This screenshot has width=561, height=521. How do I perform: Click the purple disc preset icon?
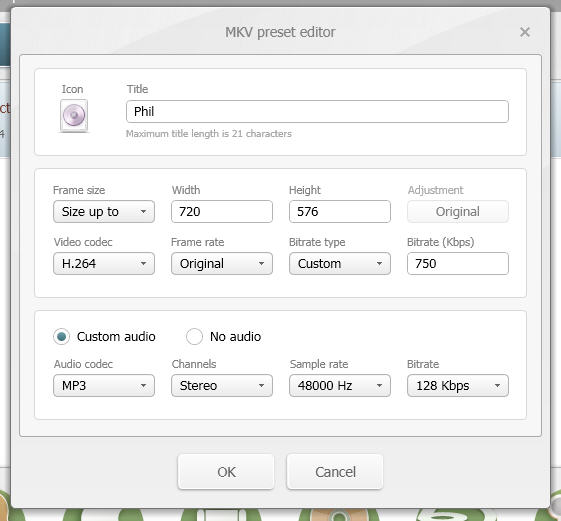(x=74, y=115)
